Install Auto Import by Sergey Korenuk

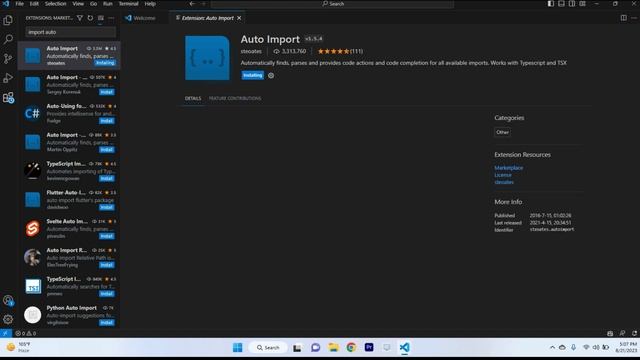click(x=107, y=92)
